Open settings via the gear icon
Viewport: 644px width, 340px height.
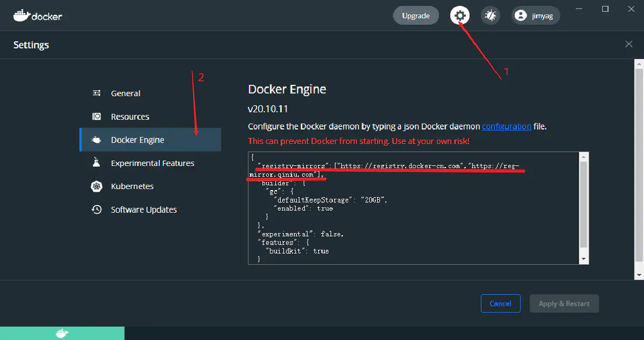click(x=460, y=16)
